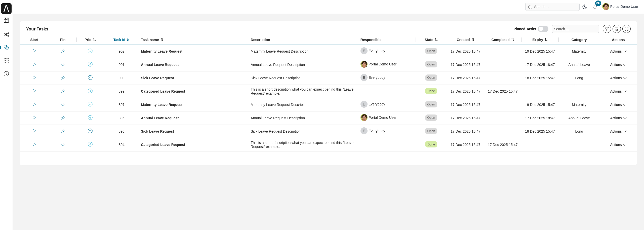Image resolution: width=644 pixels, height=230 pixels.
Task: Open the task statistics chart icon
Action: pyautogui.click(x=617, y=29)
